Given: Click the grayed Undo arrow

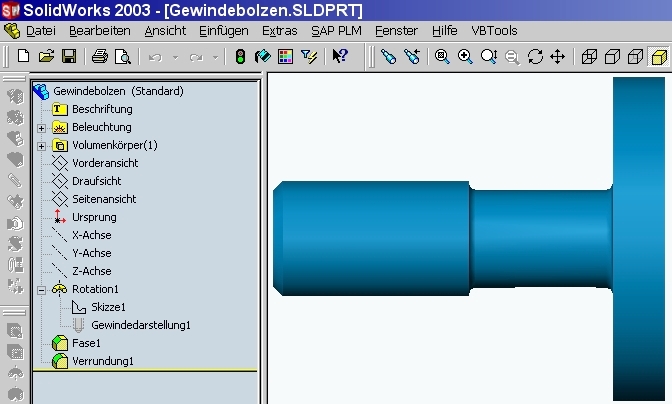Looking at the screenshot, I should [155, 57].
